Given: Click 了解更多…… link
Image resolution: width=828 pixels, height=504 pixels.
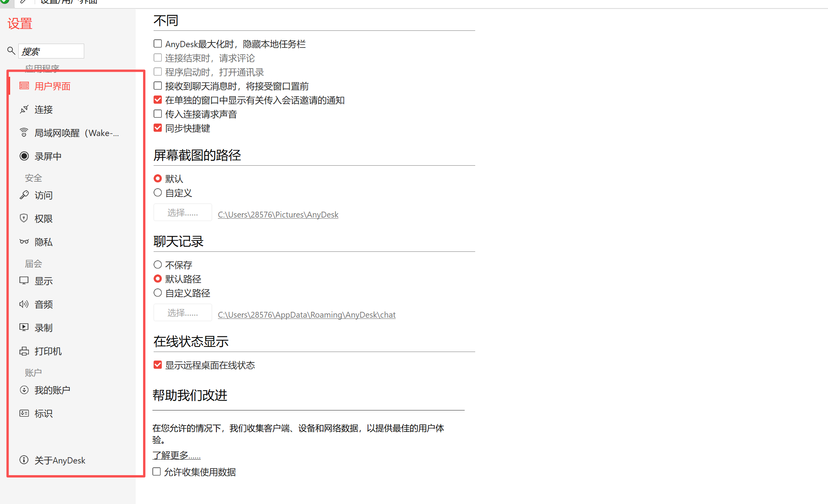Looking at the screenshot, I should click(176, 455).
